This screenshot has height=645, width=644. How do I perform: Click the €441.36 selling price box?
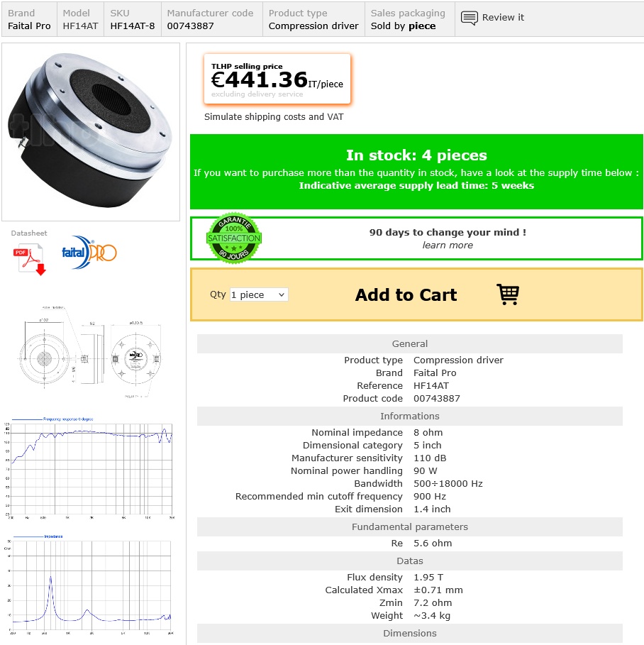tap(277, 79)
